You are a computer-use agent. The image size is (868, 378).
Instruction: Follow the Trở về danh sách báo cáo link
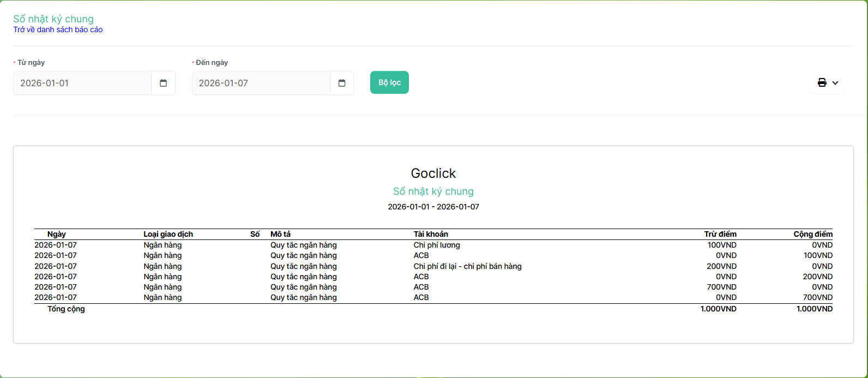pyautogui.click(x=58, y=30)
